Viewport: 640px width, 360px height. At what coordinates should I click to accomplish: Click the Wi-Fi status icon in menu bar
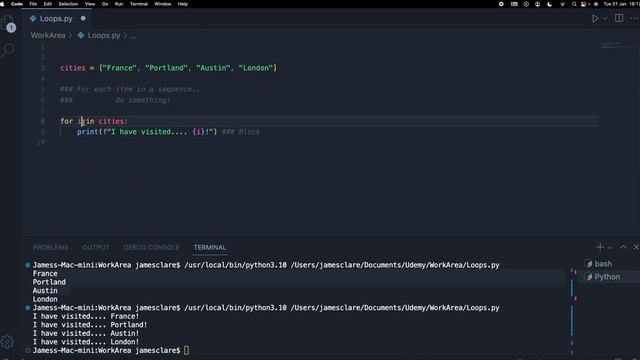(x=562, y=4)
